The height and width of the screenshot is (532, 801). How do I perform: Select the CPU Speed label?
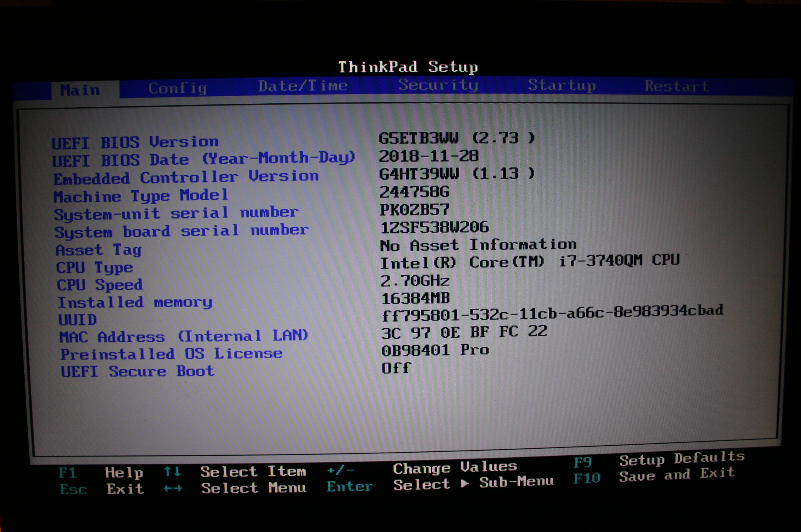(100, 285)
